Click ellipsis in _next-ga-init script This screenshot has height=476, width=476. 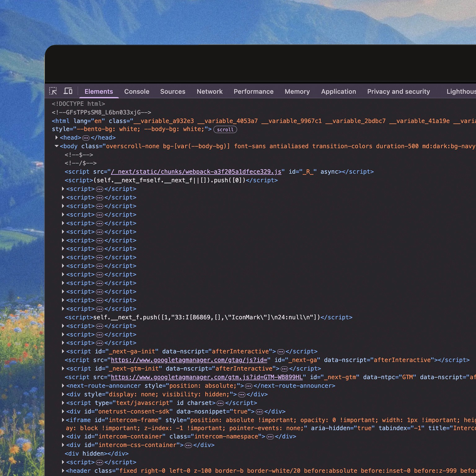281,352
